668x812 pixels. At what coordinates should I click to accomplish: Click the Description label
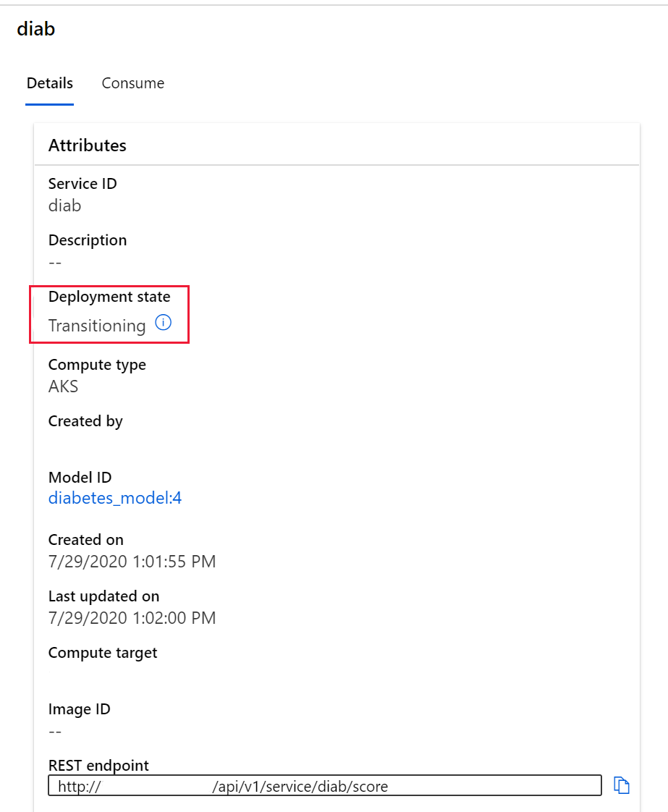pyautogui.click(x=88, y=240)
